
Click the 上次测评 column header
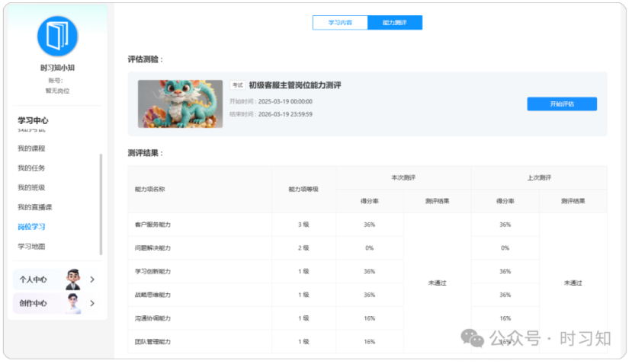pos(539,177)
